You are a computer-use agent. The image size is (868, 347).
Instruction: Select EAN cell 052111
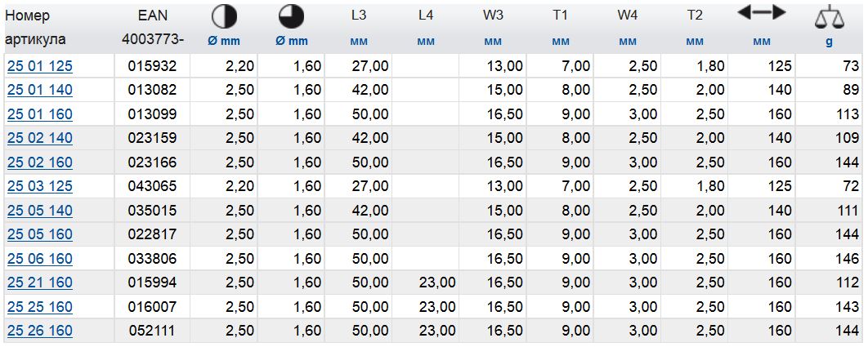(x=153, y=331)
